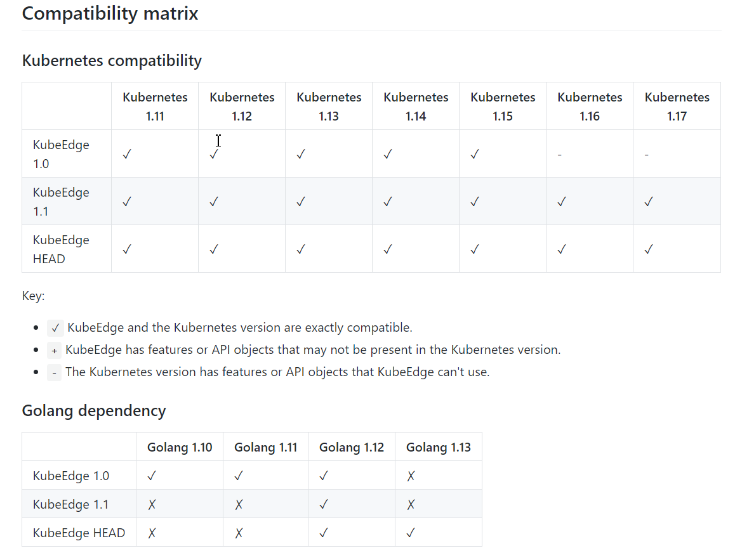This screenshot has width=742, height=560.
Task: Click the checkmark for KubeEdge 1.1 Golang 1.12
Action: point(324,505)
